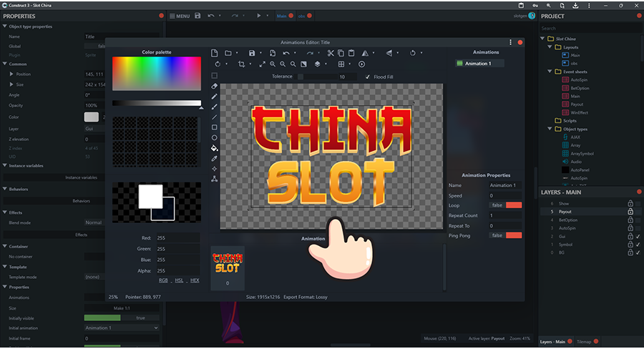Open the main MENU
Screen dimensions: 644x349
point(179,16)
